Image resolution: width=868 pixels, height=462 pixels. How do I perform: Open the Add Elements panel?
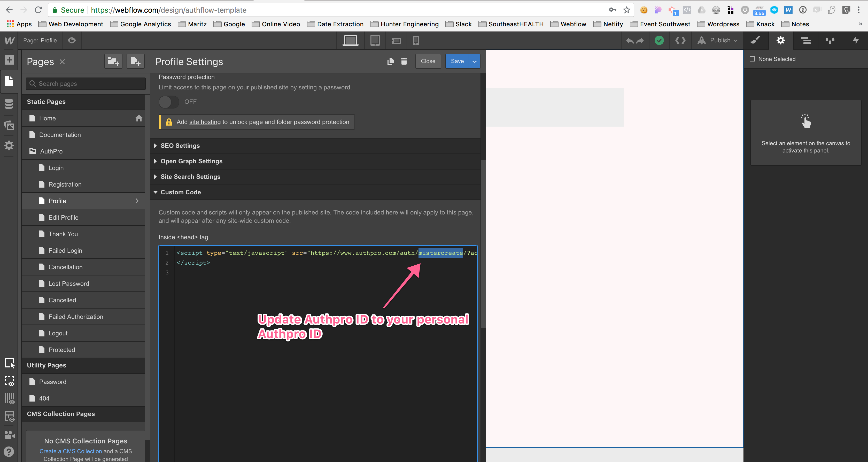click(9, 60)
